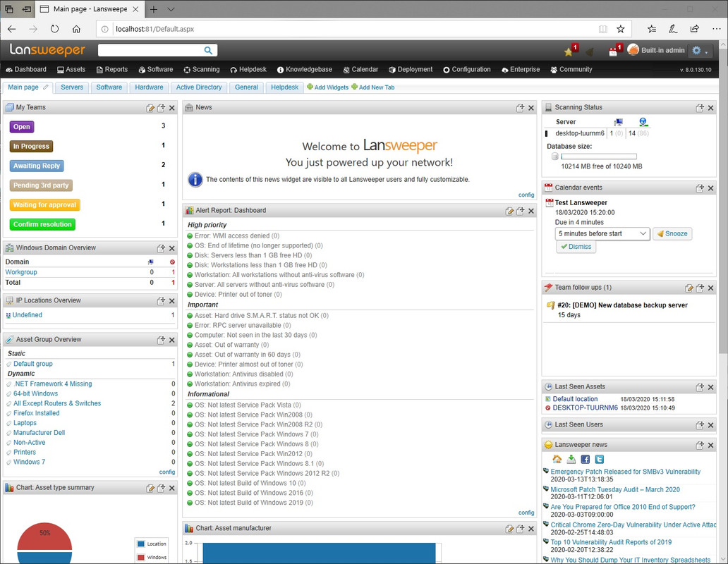Open the Workgroup domain link
Viewport: 728px width, 564px height.
pyautogui.click(x=21, y=272)
